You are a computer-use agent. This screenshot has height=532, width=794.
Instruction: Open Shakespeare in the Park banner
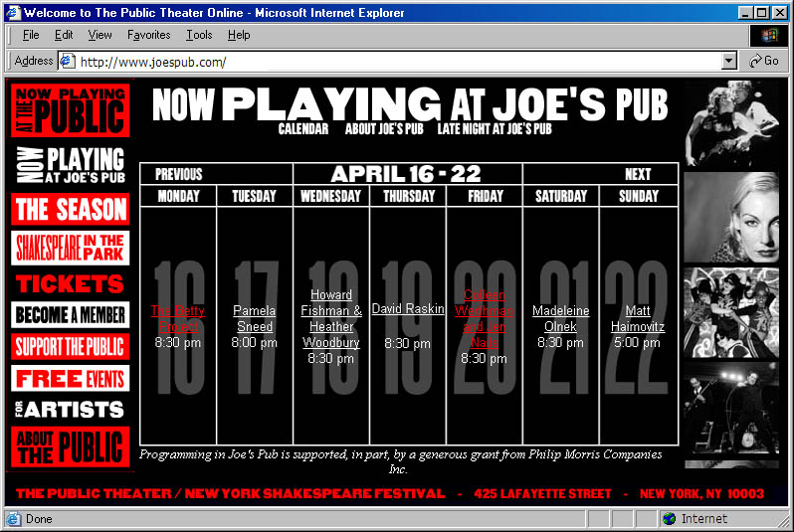click(70, 248)
